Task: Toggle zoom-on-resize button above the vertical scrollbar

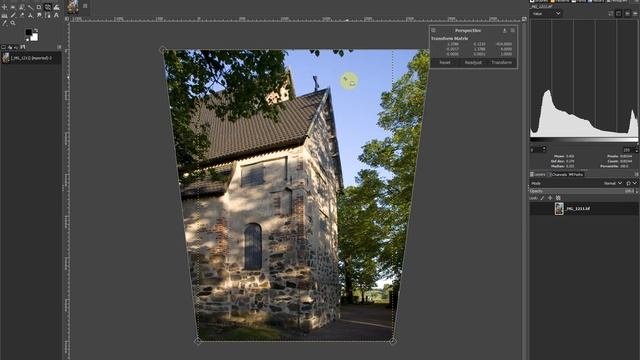Action: pos(524,19)
